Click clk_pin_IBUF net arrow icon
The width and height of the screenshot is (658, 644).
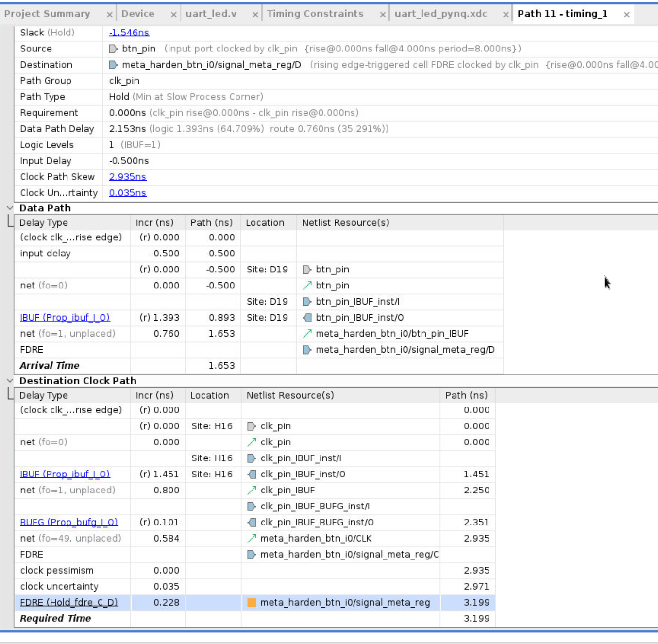(x=252, y=490)
